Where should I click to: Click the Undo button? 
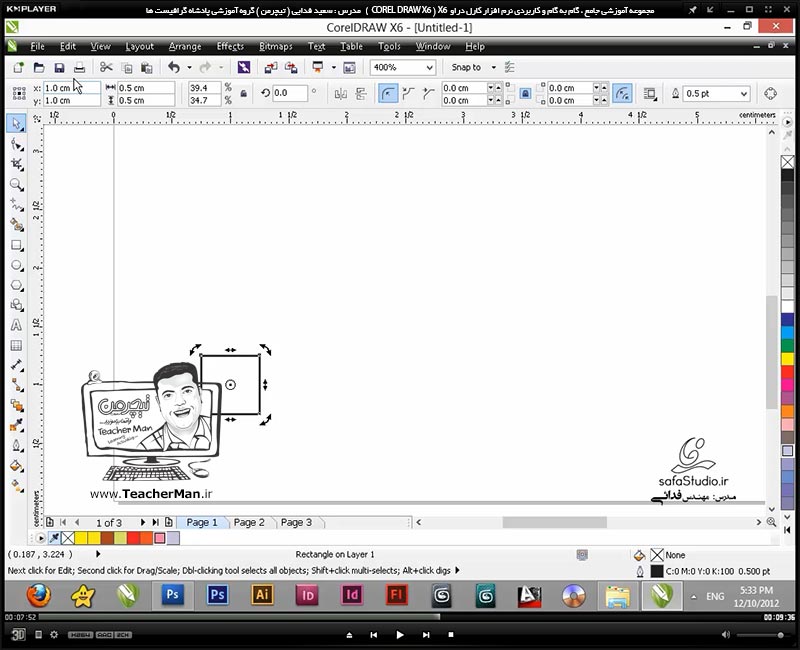(x=174, y=67)
